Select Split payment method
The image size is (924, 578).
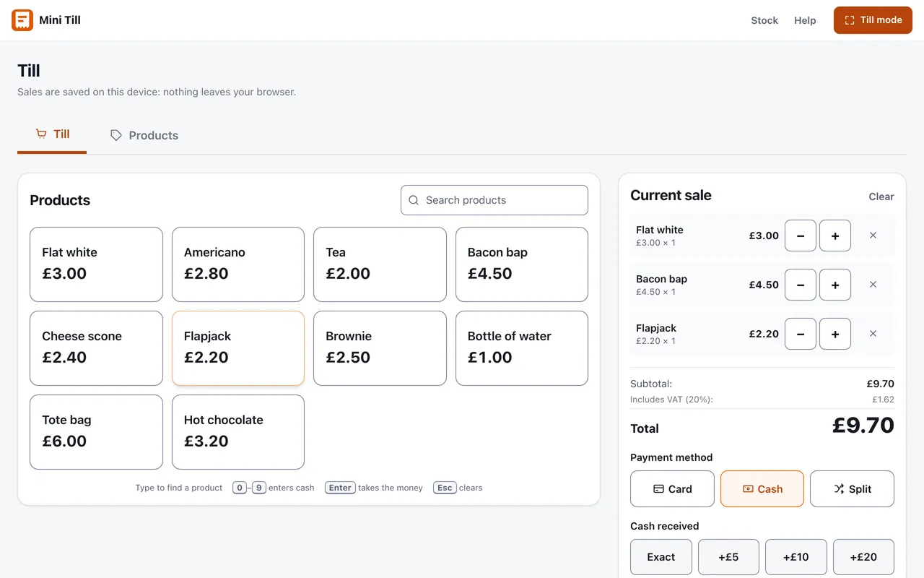coord(852,489)
